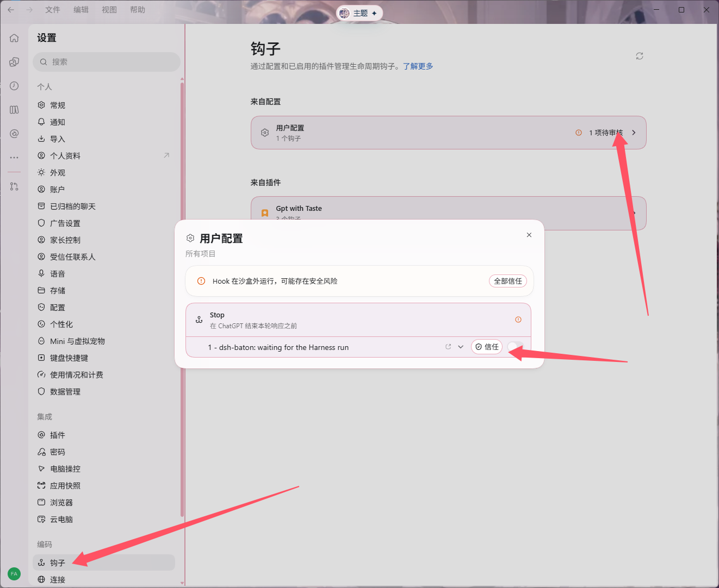Open 浏览器 settings

coord(104,502)
